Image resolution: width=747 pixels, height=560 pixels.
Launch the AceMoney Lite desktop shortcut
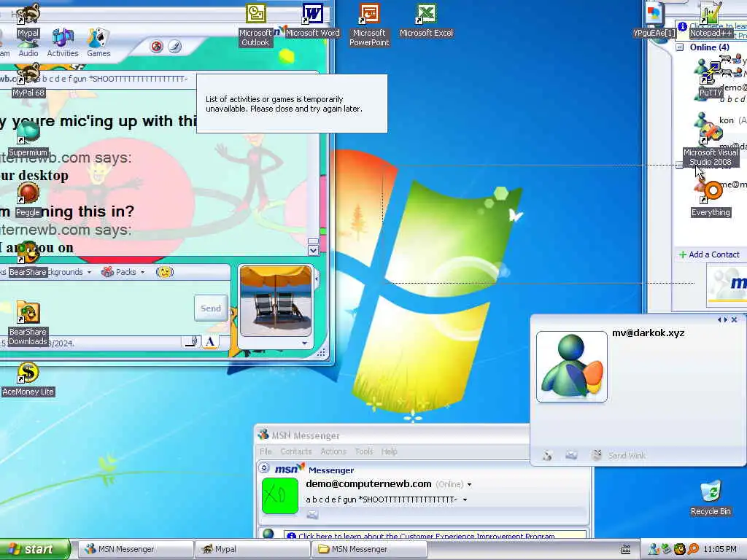tap(28, 379)
